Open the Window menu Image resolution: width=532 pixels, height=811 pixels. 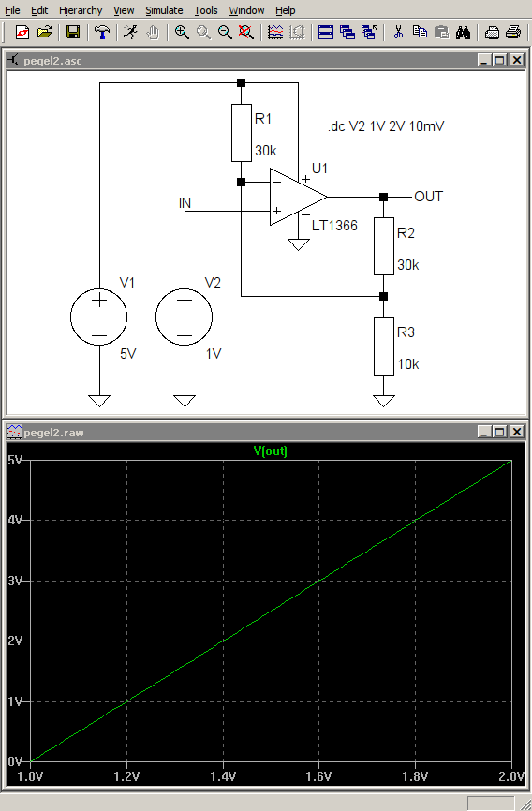point(247,10)
